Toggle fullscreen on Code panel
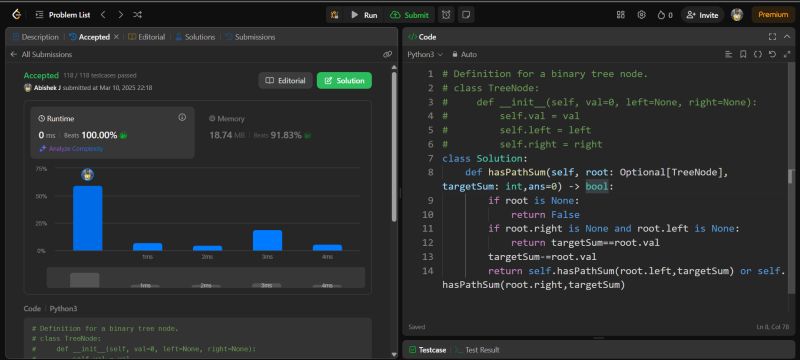 tap(772, 37)
